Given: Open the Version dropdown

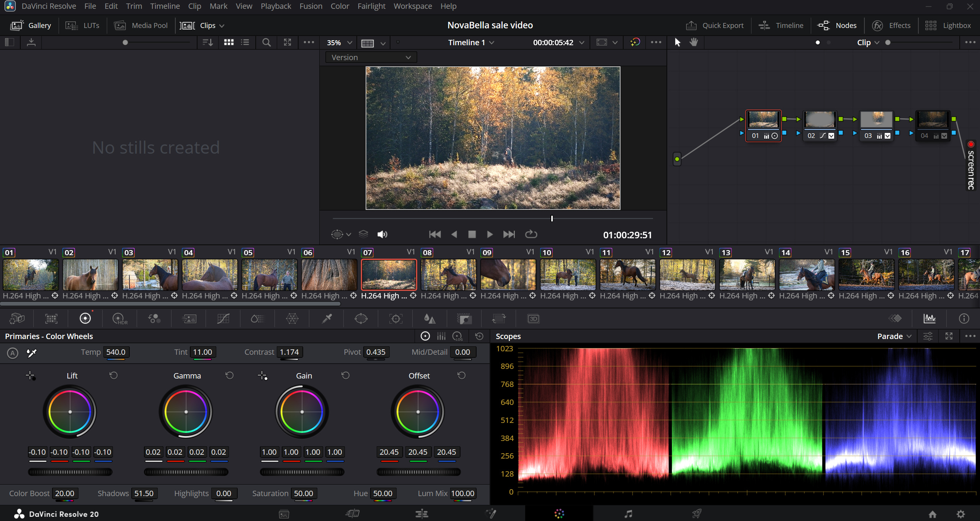Looking at the screenshot, I should (371, 57).
